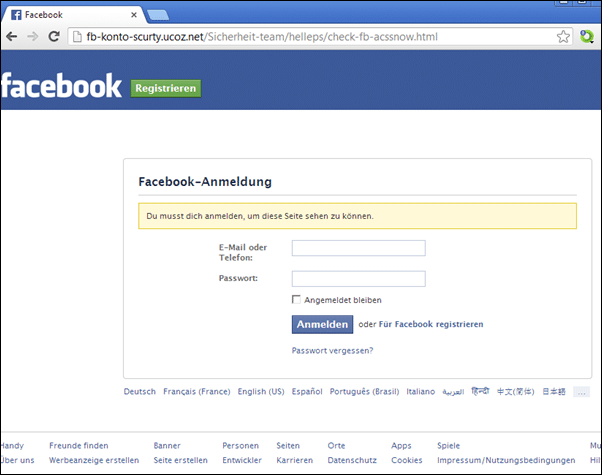Image resolution: width=602 pixels, height=475 pixels.
Task: Open Werbeanzeige erstellen footer link
Action: coord(94,460)
